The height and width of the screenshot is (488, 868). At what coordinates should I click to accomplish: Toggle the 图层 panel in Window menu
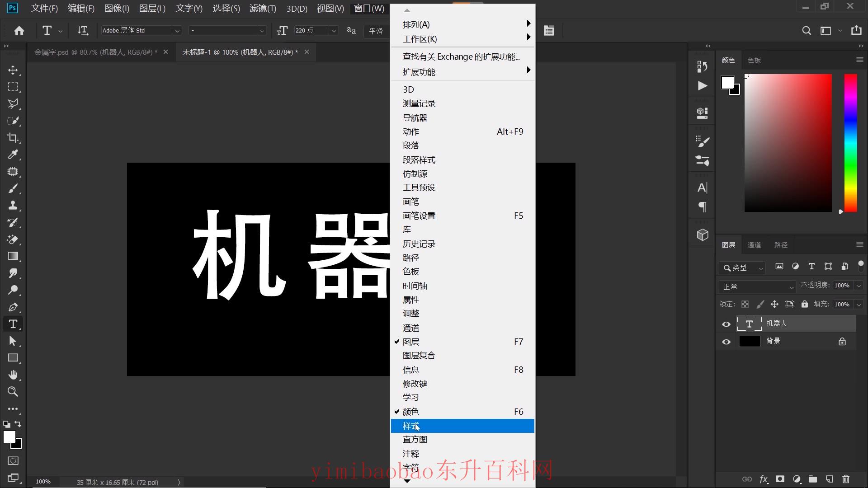462,342
